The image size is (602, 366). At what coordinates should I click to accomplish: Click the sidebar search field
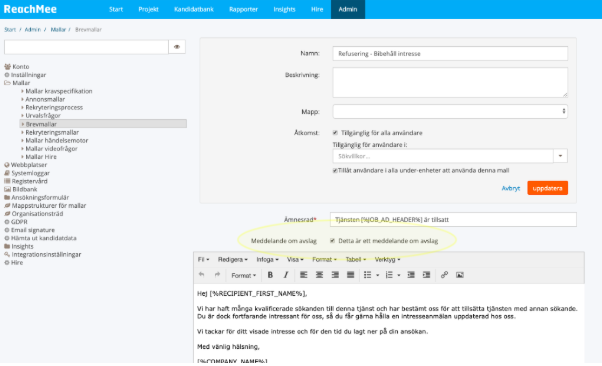coord(86,47)
